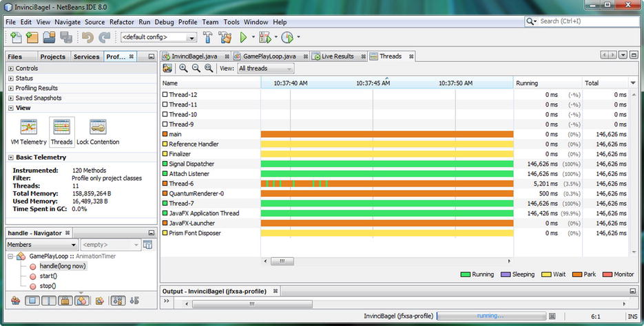Select start() method in Navigator
Viewport: 644px width, 326px height.
48,276
